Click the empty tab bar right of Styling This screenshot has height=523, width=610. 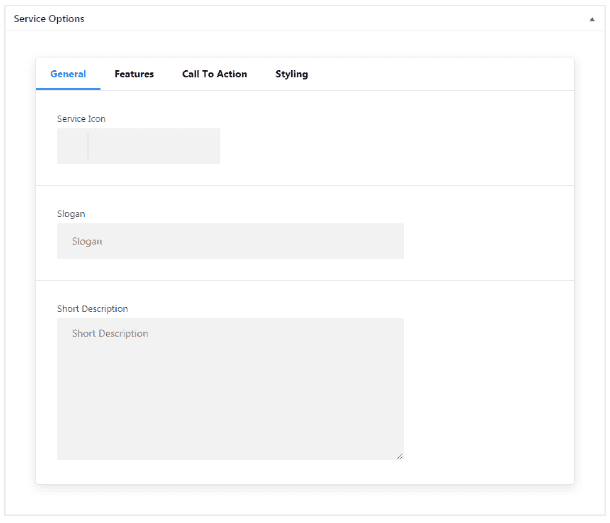pyautogui.click(x=440, y=74)
